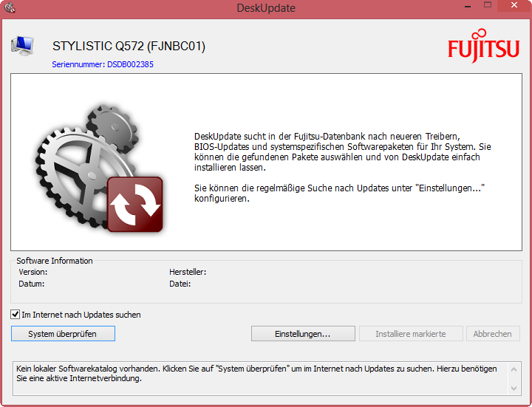This screenshot has height=407, width=532.
Task: Maximize the DeskUpdate window
Action: 488,5
